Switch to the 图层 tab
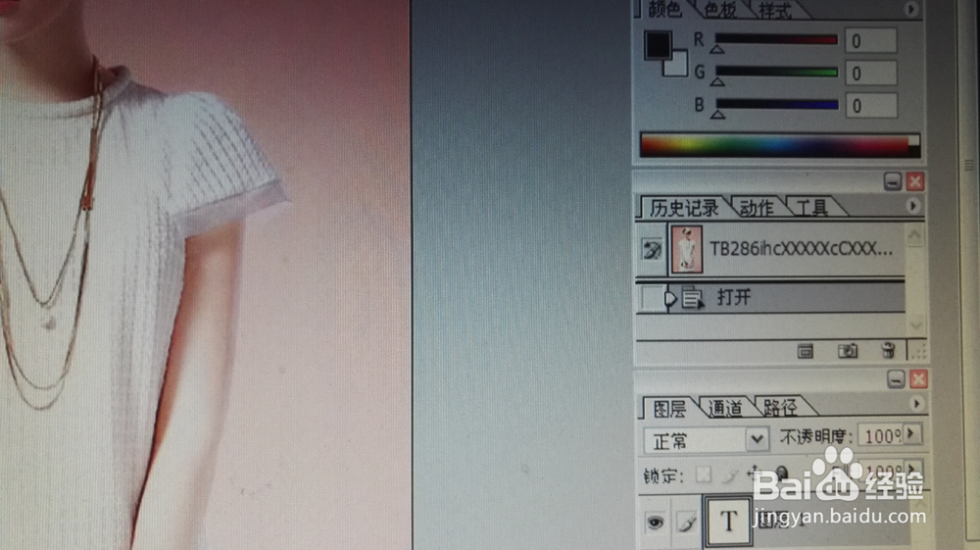Screen dimensions: 980x550 (669, 409)
